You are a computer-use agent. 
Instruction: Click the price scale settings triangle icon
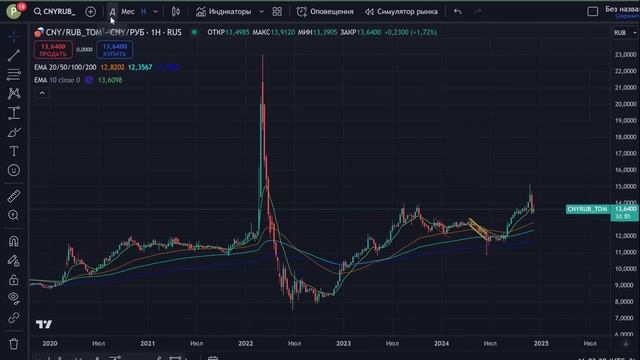click(626, 344)
